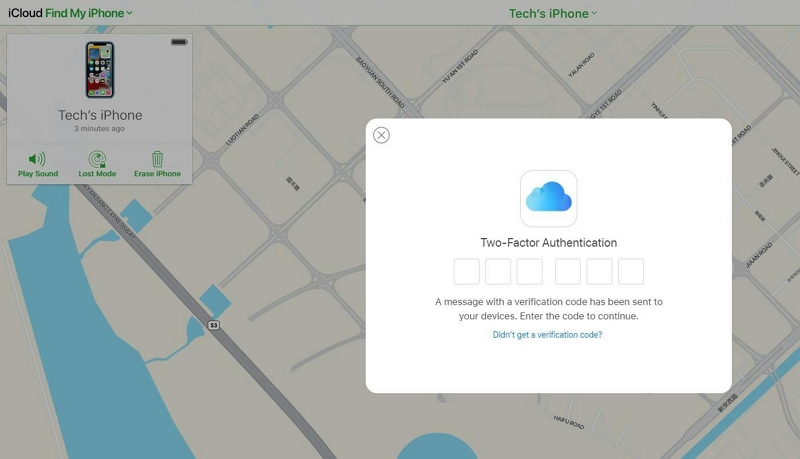Image resolution: width=800 pixels, height=459 pixels.
Task: Click the Tech's iPhone device image
Action: tap(99, 70)
